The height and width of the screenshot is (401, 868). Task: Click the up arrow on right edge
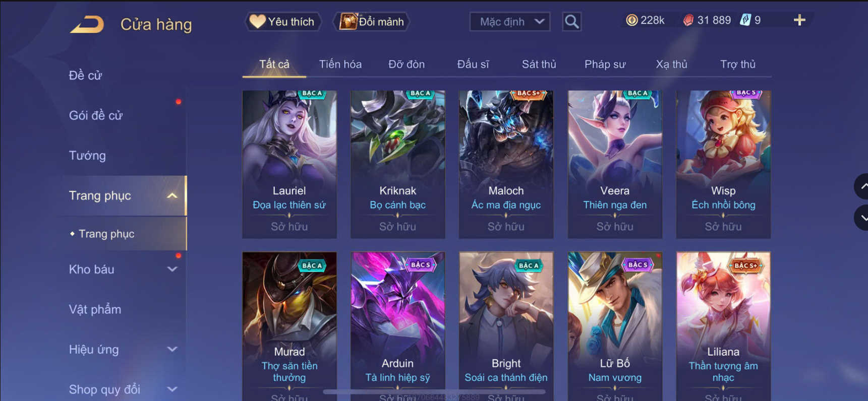(861, 186)
